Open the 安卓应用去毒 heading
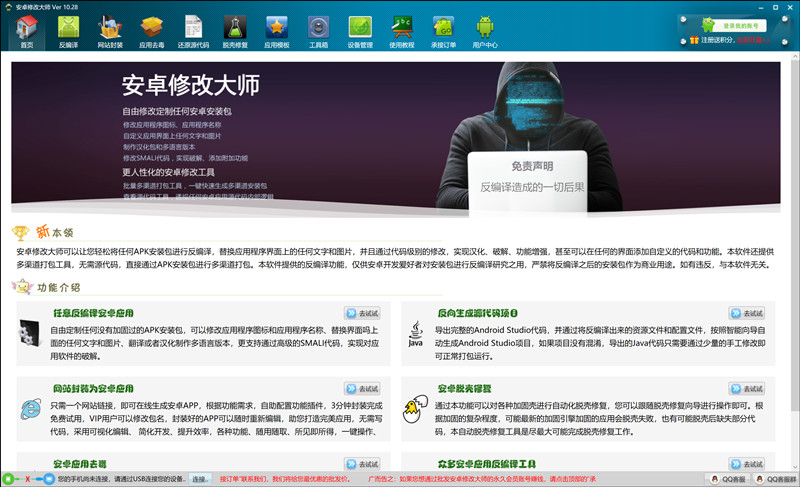800x487 pixels. tap(80, 464)
